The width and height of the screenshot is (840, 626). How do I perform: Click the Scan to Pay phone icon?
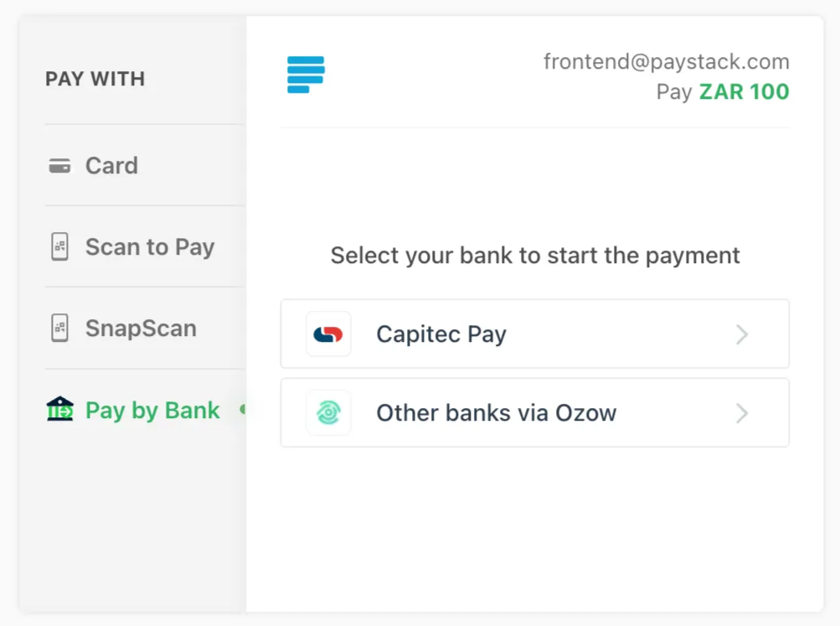coord(59,247)
